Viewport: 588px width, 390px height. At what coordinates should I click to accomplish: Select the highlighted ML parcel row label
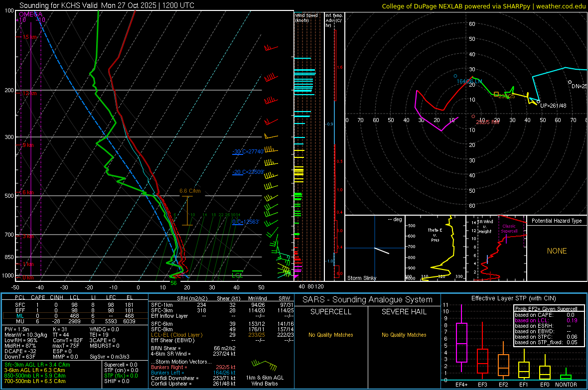pos(20,316)
